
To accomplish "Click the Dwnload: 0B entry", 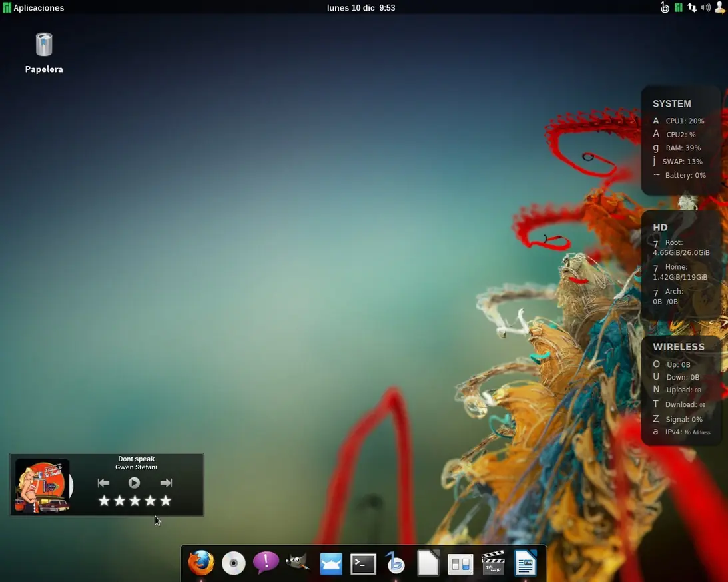I will pyautogui.click(x=679, y=404).
